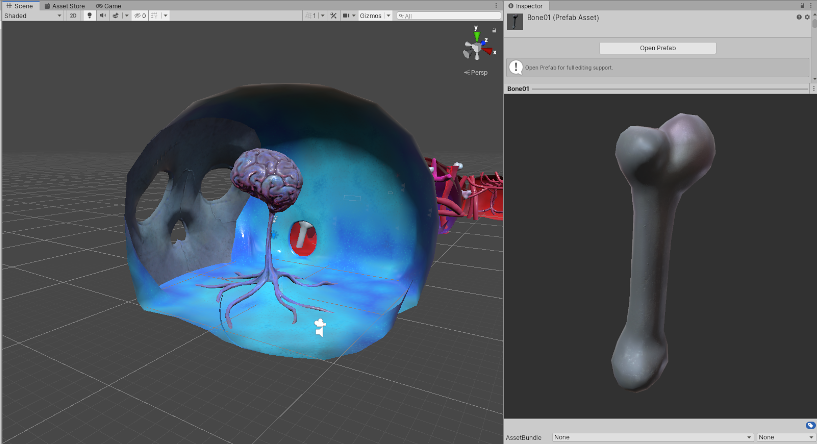The height and width of the screenshot is (444, 817).
Task: Click the Inspector lock icon
Action: pyautogui.click(x=802, y=6)
